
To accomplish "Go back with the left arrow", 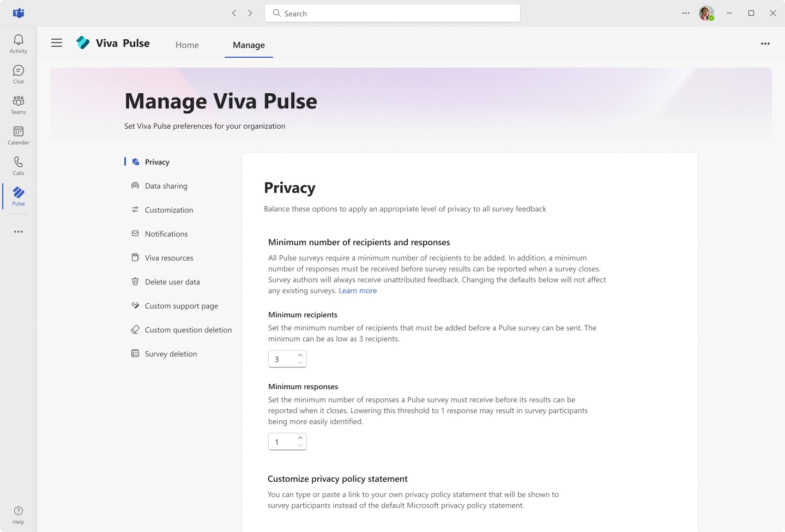I will click(234, 13).
